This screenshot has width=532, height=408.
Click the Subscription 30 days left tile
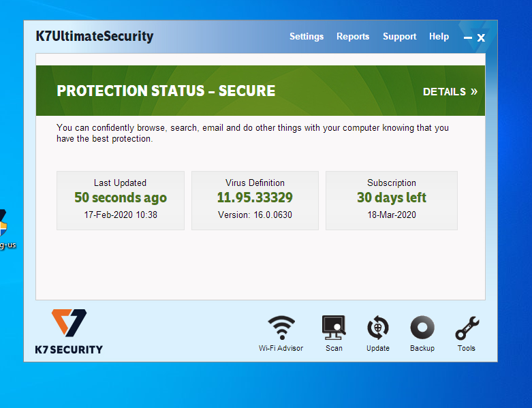[x=392, y=200]
